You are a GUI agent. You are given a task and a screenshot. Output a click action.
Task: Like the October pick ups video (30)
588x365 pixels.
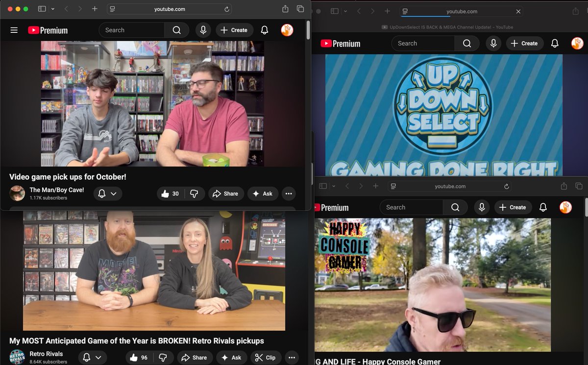click(170, 194)
